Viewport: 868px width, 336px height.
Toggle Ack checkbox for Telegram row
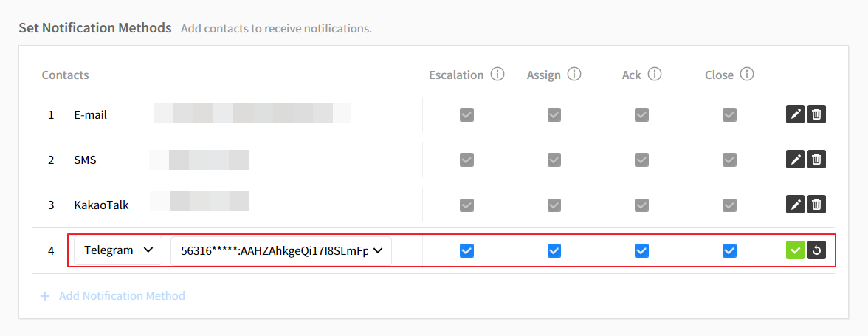[x=641, y=251]
